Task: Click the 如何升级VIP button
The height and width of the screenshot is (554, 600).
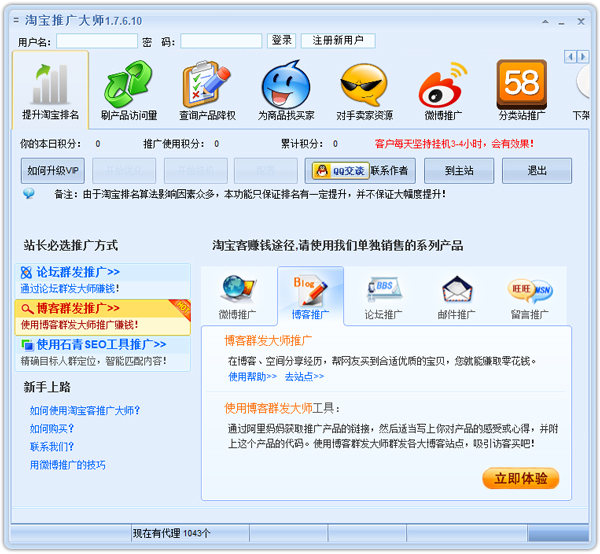Action: [53, 171]
